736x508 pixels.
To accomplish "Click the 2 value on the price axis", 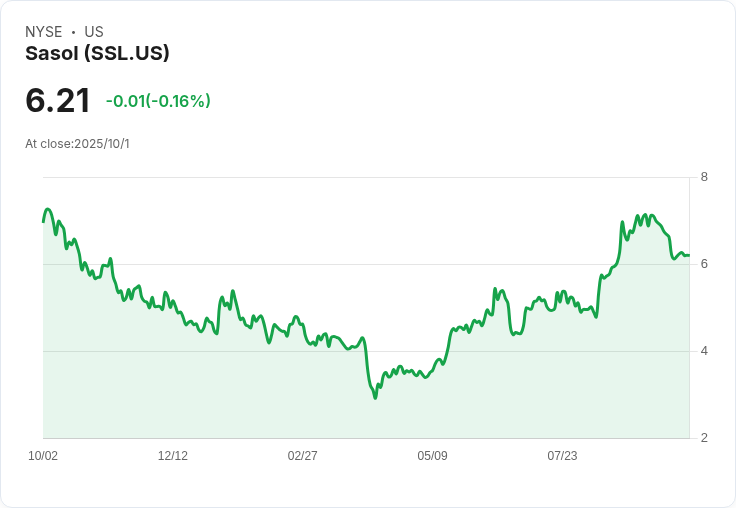I will (x=704, y=438).
